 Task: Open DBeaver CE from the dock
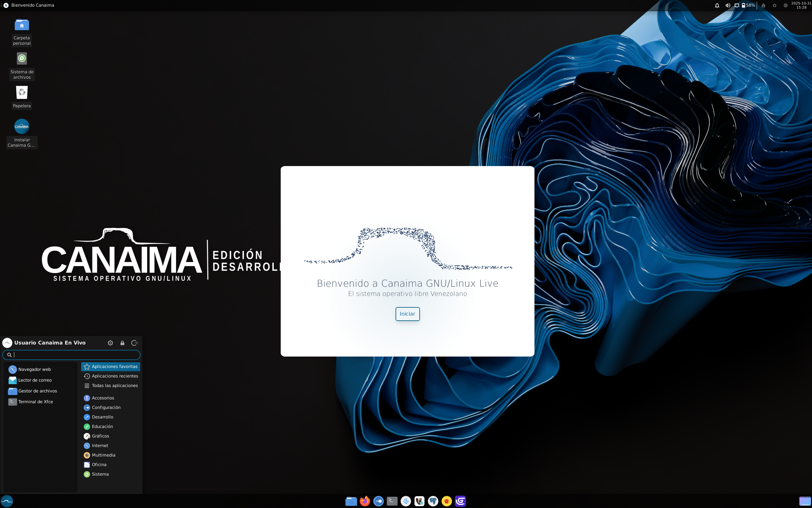coord(419,501)
